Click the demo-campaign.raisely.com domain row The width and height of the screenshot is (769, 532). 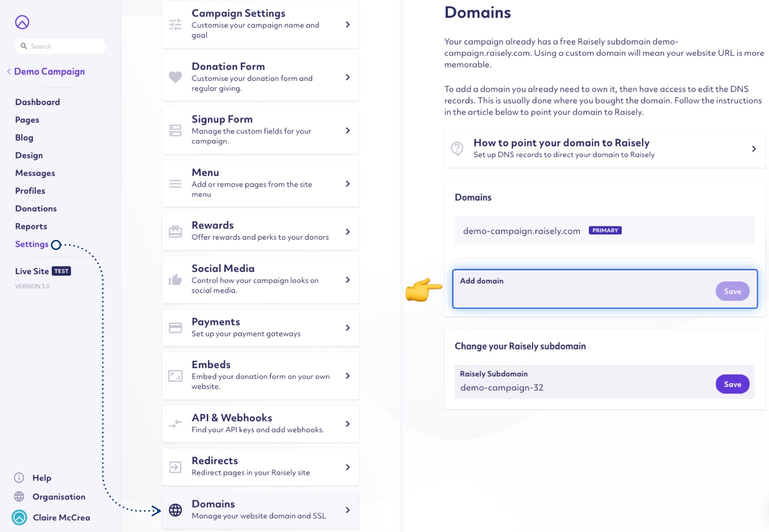pyautogui.click(x=604, y=231)
